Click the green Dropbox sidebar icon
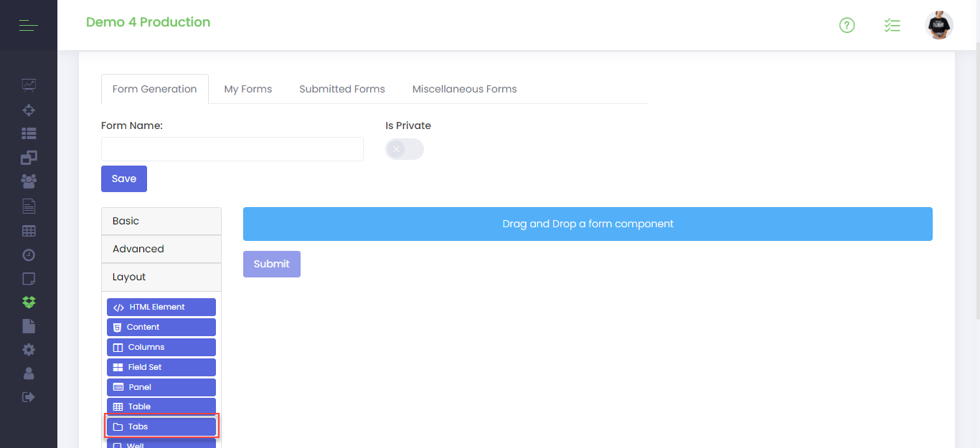This screenshot has width=980, height=448. [29, 302]
